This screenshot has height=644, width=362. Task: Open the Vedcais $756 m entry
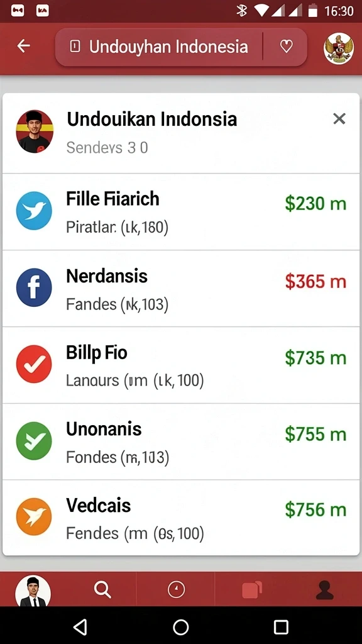coord(181,518)
